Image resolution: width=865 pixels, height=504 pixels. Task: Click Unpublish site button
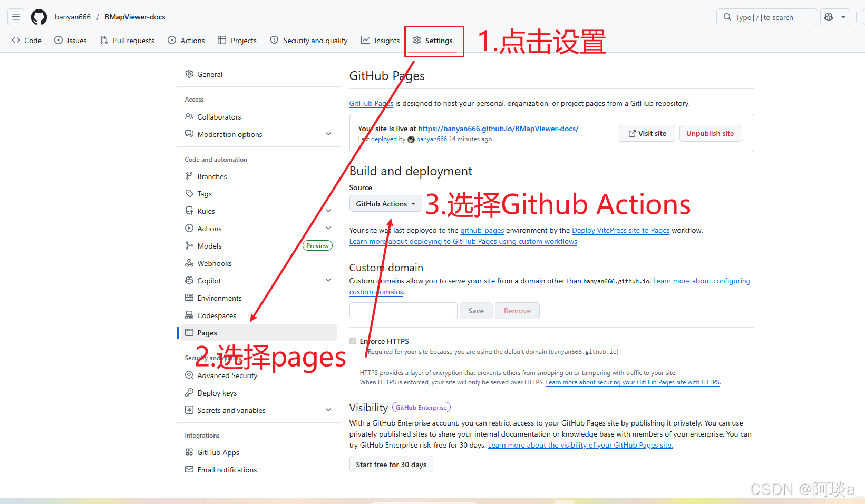pyautogui.click(x=710, y=133)
